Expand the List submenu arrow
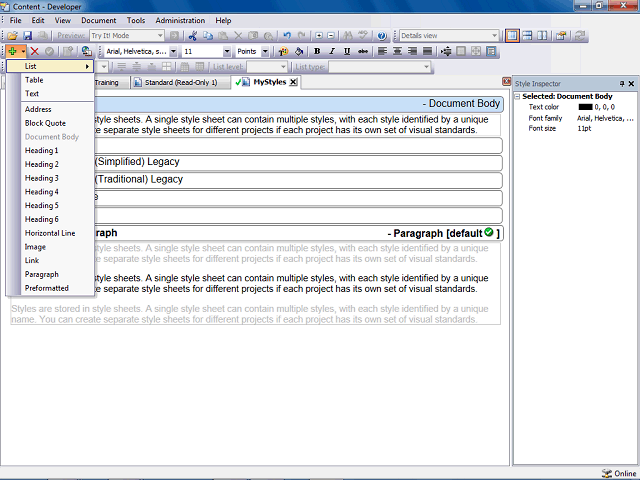This screenshot has height=480, width=640. point(87,67)
